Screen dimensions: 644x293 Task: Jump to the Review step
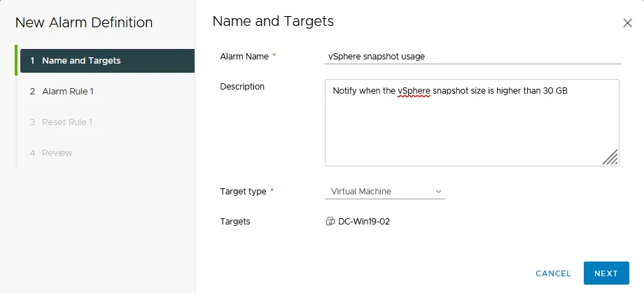pos(57,153)
